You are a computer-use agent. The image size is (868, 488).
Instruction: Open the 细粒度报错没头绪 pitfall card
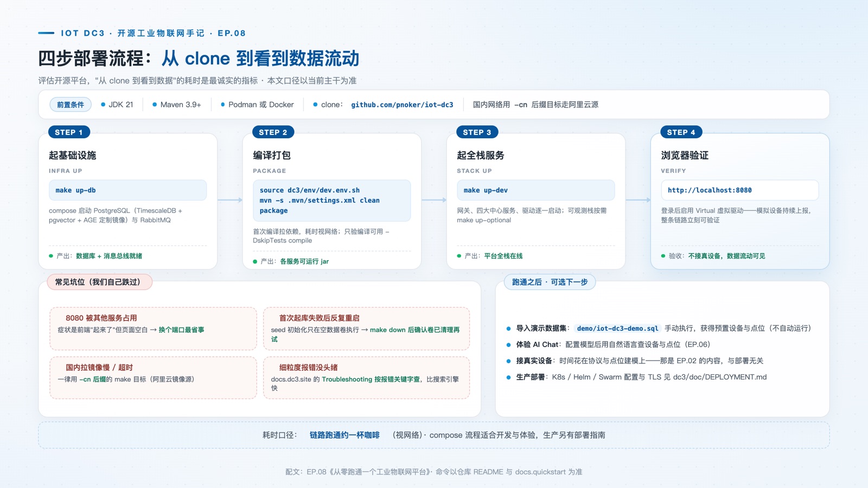[x=366, y=377]
